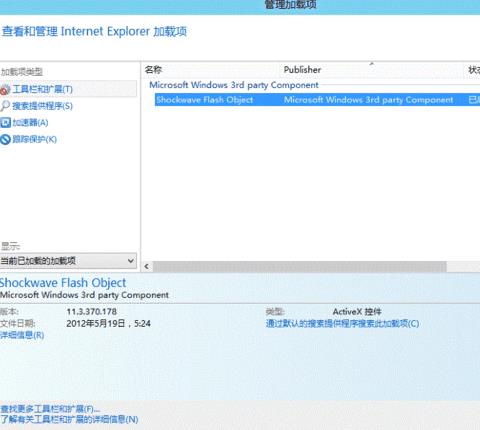480x430 pixels.
Task: Select 跟踪保护(K) add-on type
Action: pos(34,139)
